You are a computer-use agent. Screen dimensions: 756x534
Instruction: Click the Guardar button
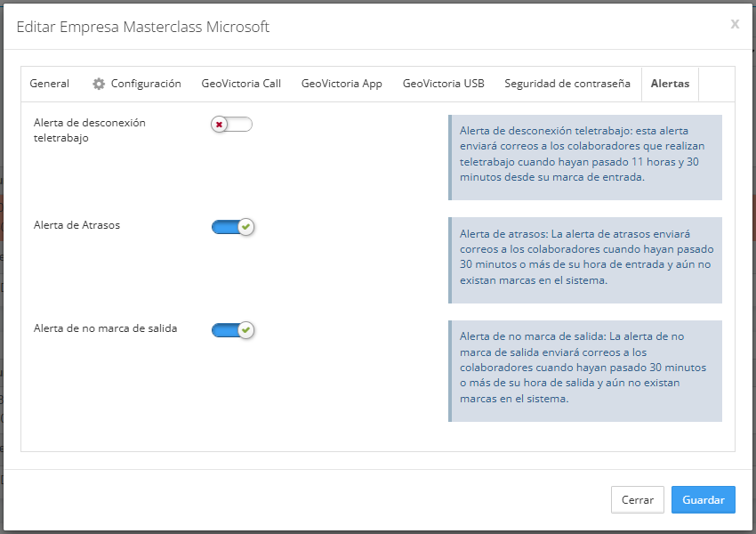703,500
